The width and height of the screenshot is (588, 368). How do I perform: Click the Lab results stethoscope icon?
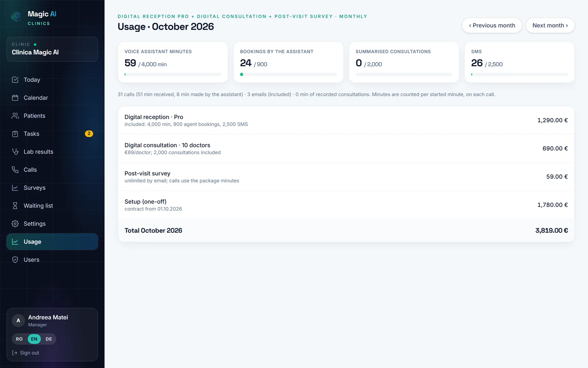tap(15, 152)
